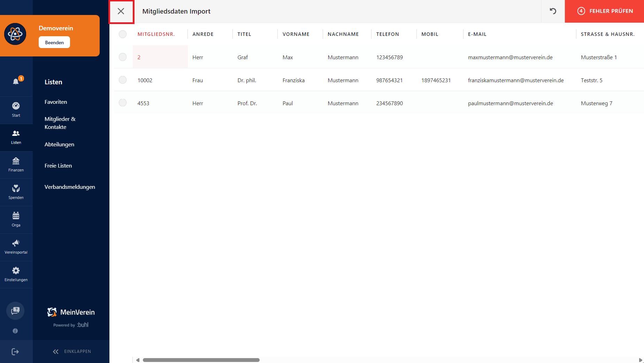Click the scrollbar right arrow
This screenshot has height=363, width=644.
(x=641, y=360)
